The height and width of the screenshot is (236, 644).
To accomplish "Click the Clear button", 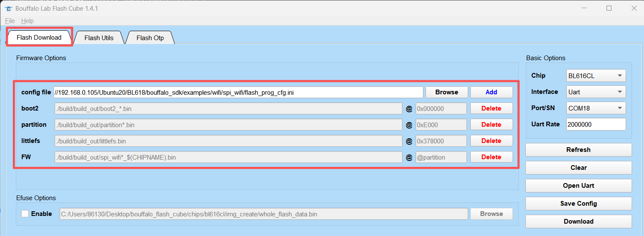I will pyautogui.click(x=579, y=168).
